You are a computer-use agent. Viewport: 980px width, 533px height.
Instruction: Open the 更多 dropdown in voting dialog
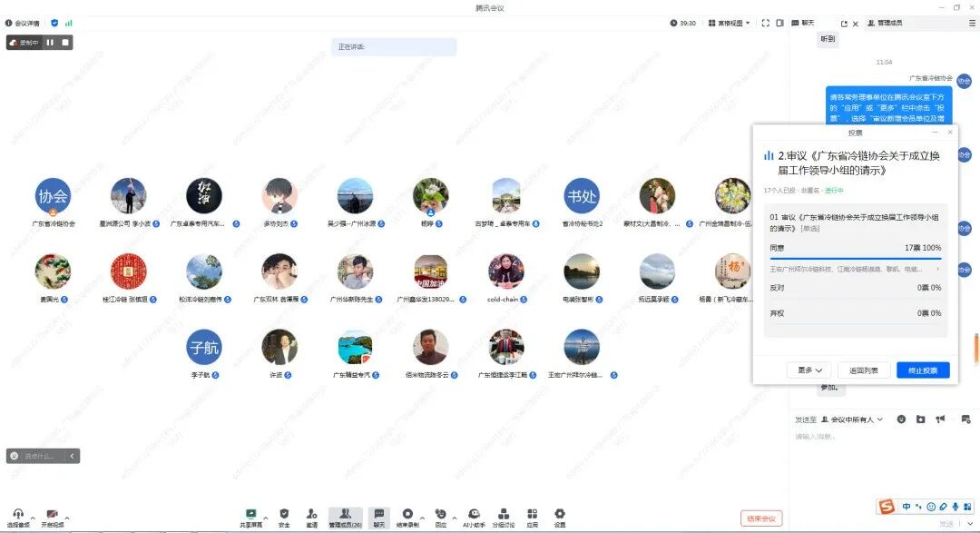809,370
